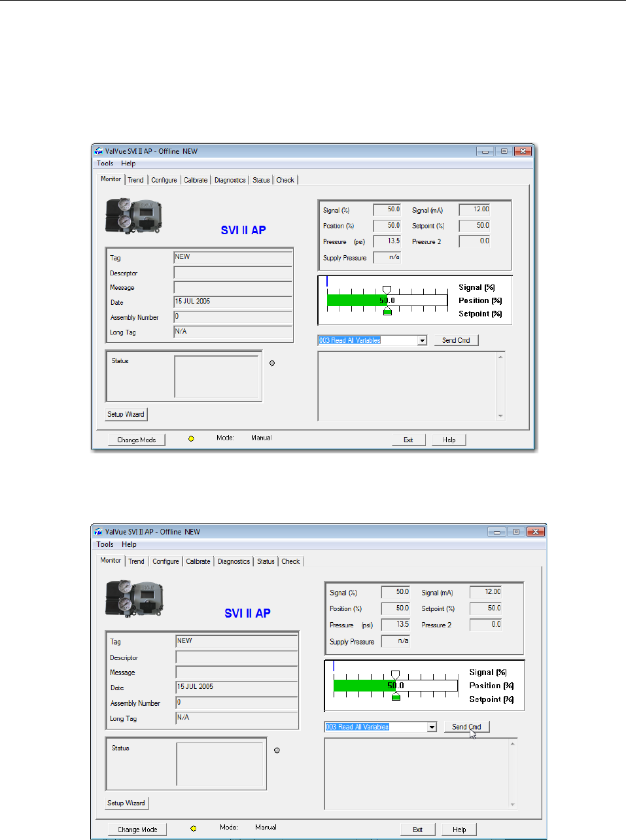The height and width of the screenshot is (840, 626).
Task: Click Tag field in upper window
Action: point(233,257)
